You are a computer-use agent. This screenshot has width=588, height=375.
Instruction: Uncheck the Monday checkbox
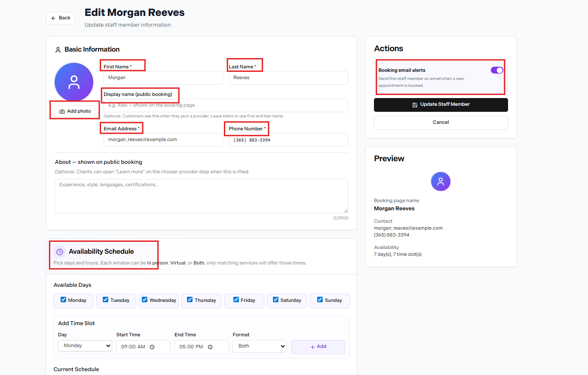coord(64,300)
